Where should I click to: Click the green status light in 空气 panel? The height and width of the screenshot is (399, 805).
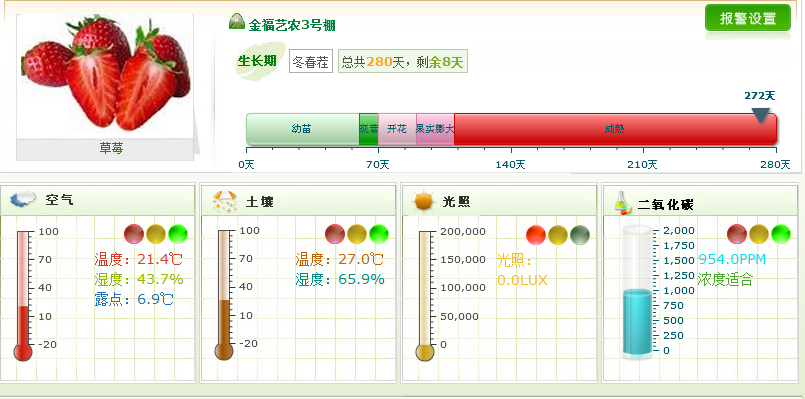pyautogui.click(x=178, y=234)
